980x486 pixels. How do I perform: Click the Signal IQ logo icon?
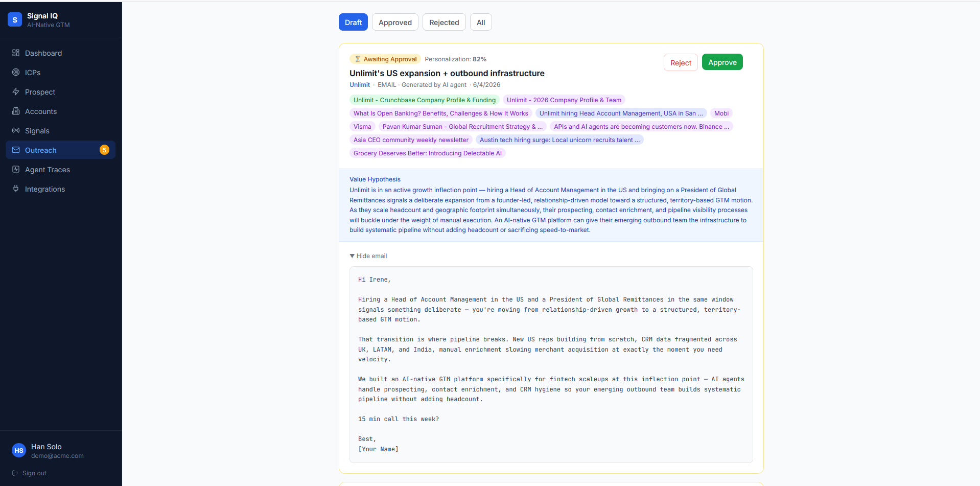click(x=15, y=20)
